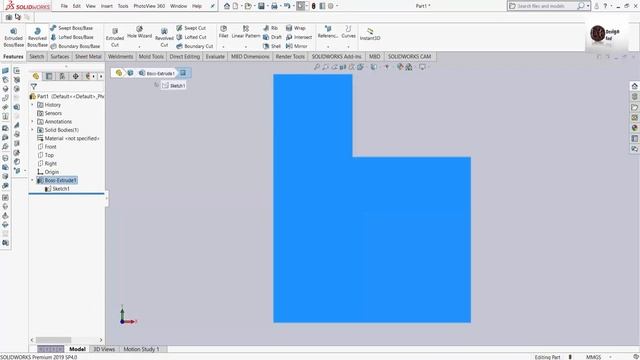Image resolution: width=640 pixels, height=360 pixels.
Task: Expand the History tree item
Action: pyautogui.click(x=32, y=105)
